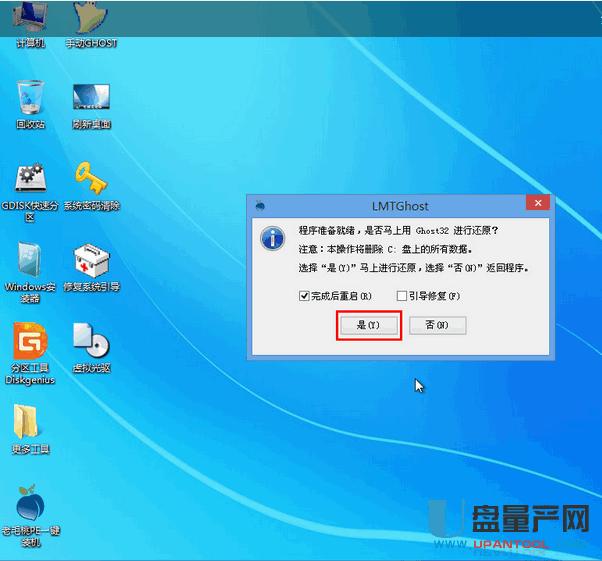Open the 计算机 desktop icon
The width and height of the screenshot is (602, 561).
coord(30,20)
